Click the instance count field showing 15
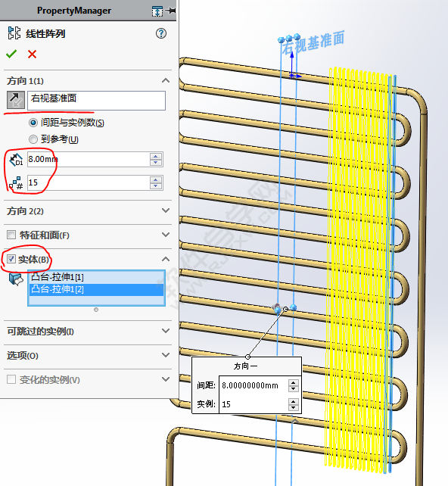 click(x=89, y=183)
